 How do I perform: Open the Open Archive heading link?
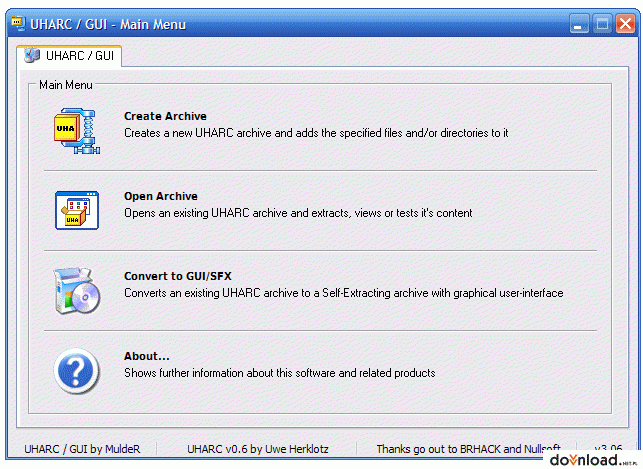coord(161,196)
